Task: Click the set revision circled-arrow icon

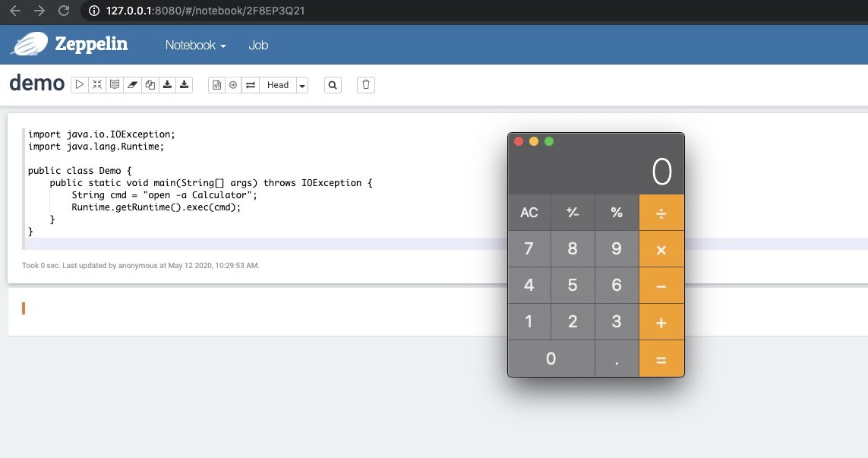Action: [233, 85]
